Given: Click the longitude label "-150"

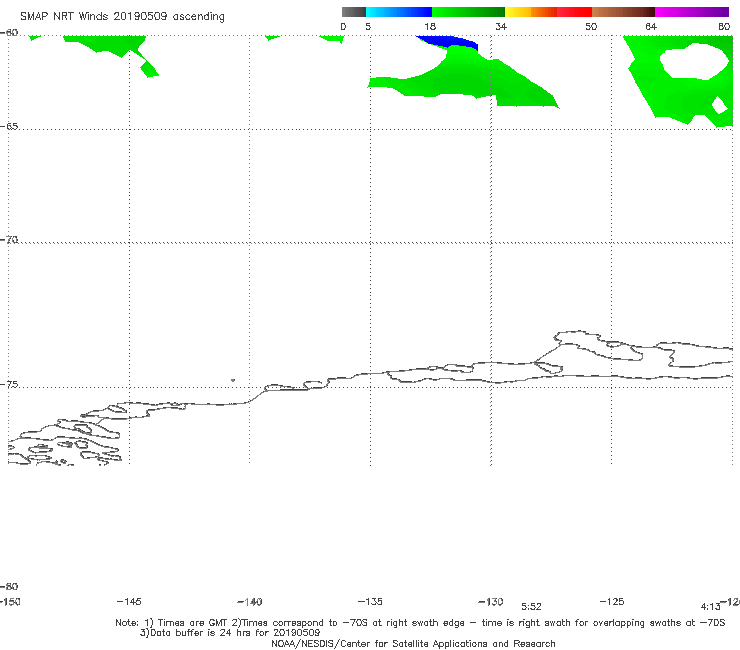Looking at the screenshot, I should (x=10, y=602).
